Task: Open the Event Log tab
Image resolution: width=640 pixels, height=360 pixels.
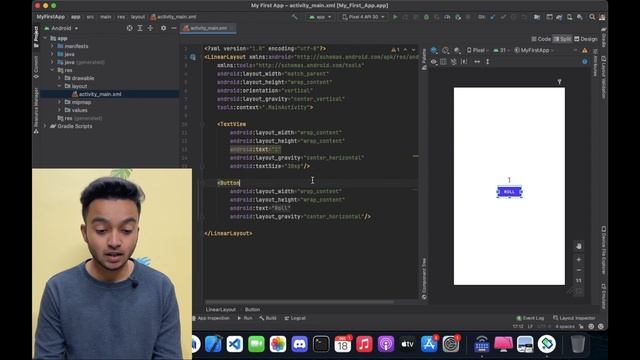Action: 530,318
